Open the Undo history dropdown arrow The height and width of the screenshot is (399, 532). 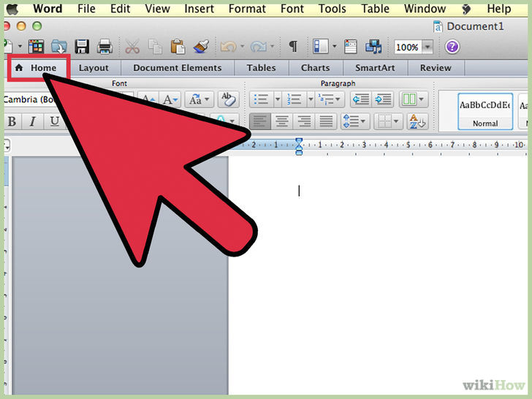coord(243,46)
